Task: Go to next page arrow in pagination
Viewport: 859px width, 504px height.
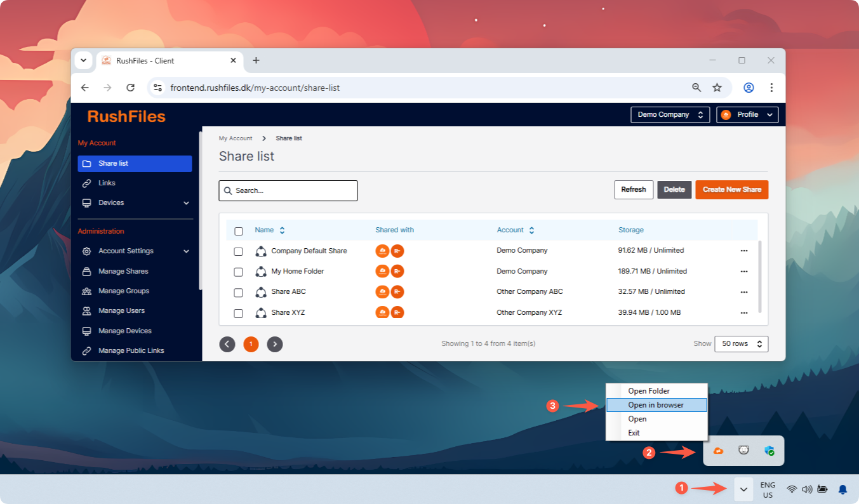Action: point(275,344)
